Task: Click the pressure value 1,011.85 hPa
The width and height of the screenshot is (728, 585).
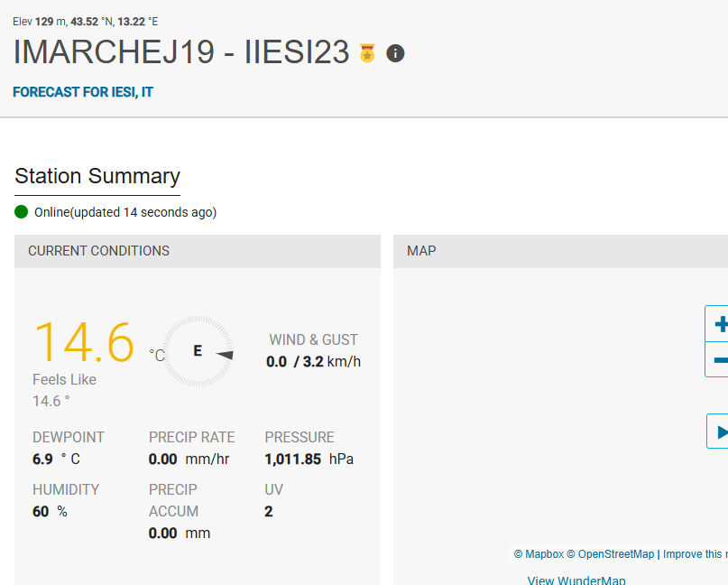Action: pyautogui.click(x=309, y=459)
